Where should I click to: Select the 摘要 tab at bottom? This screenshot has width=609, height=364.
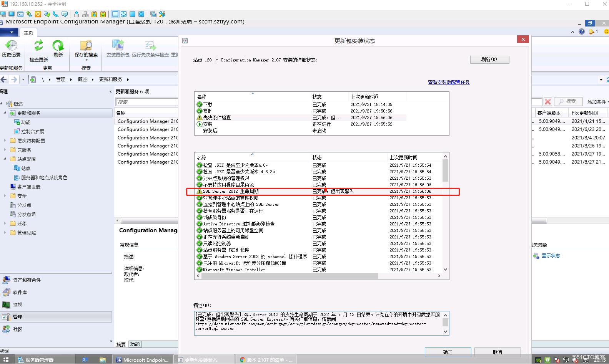(x=121, y=344)
